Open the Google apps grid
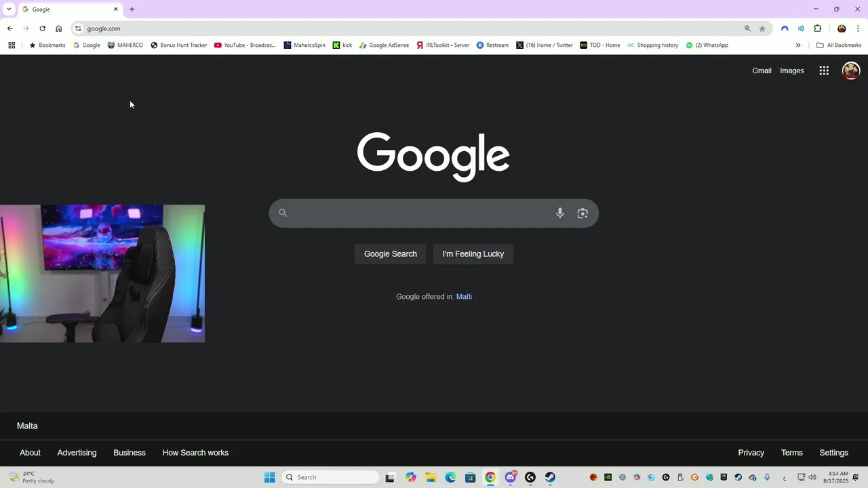This screenshot has height=488, width=868. (824, 70)
